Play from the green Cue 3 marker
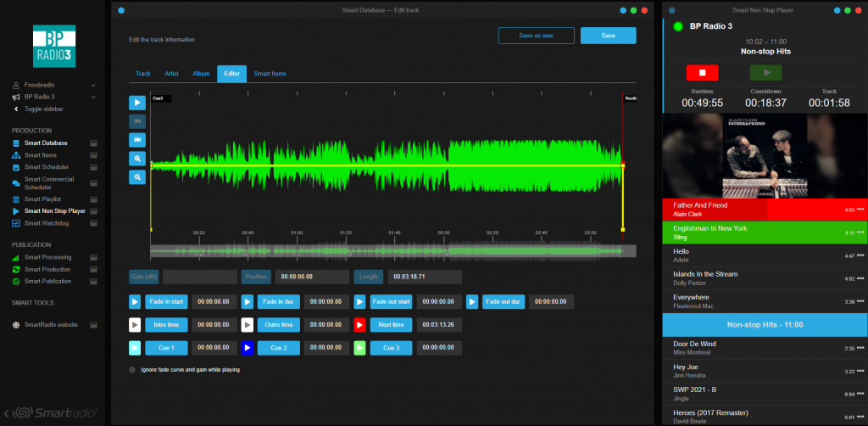The width and height of the screenshot is (868, 426). (x=359, y=348)
